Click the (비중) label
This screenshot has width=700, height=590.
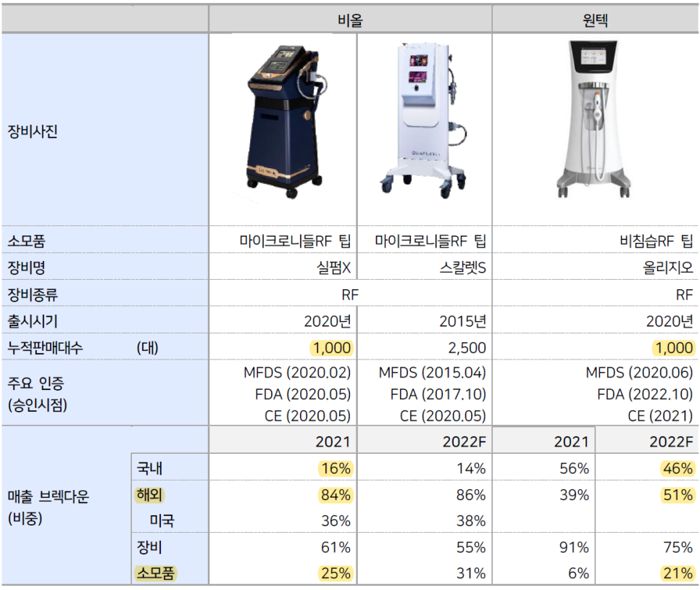(x=25, y=518)
